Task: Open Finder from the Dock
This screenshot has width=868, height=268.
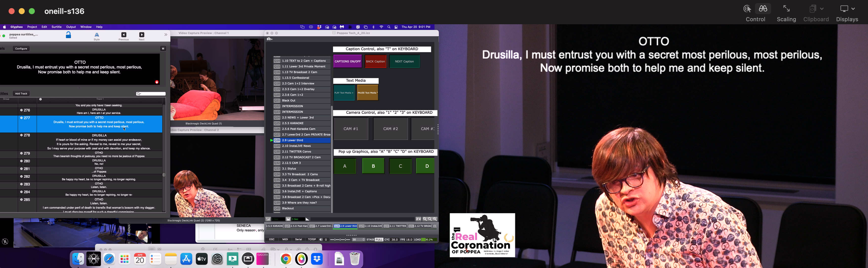Action: (x=78, y=259)
